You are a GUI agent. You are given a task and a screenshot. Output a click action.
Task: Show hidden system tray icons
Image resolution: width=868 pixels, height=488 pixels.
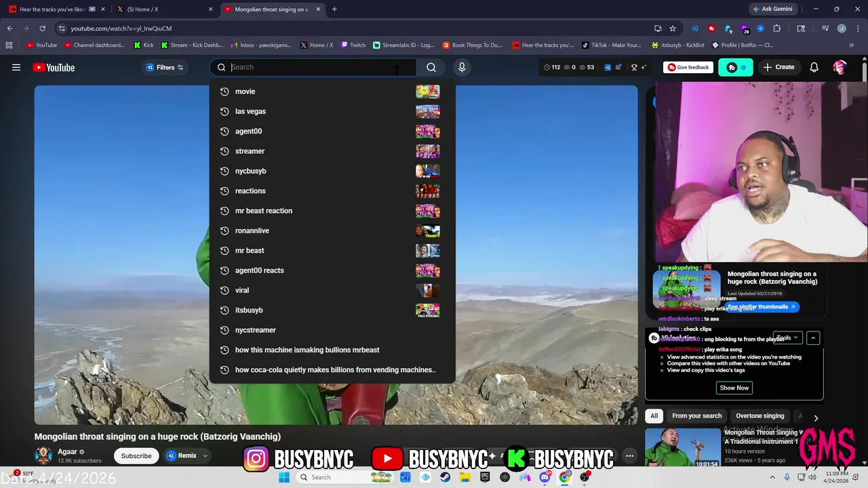(772, 477)
